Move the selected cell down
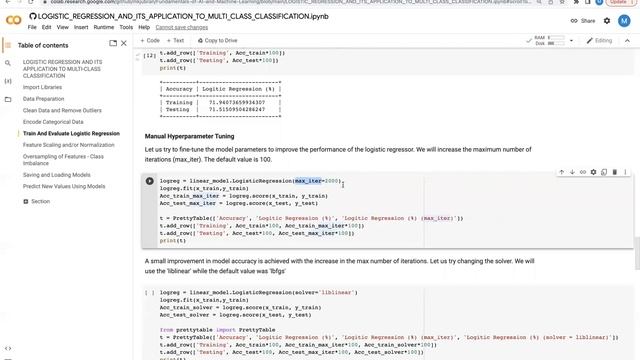 click(572, 172)
